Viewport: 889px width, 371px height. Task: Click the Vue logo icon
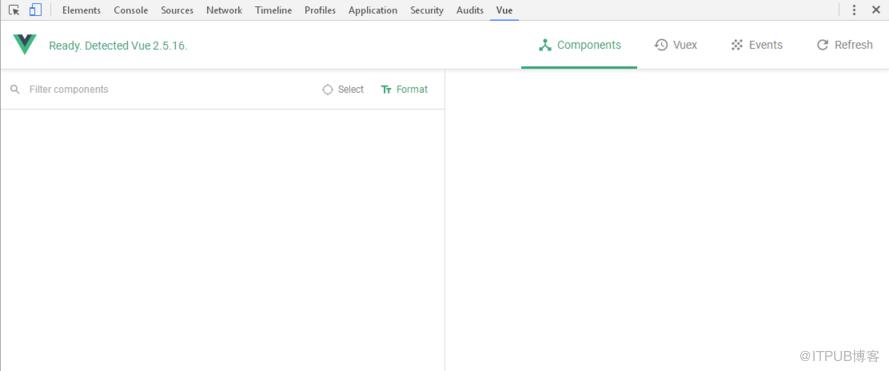coord(25,44)
